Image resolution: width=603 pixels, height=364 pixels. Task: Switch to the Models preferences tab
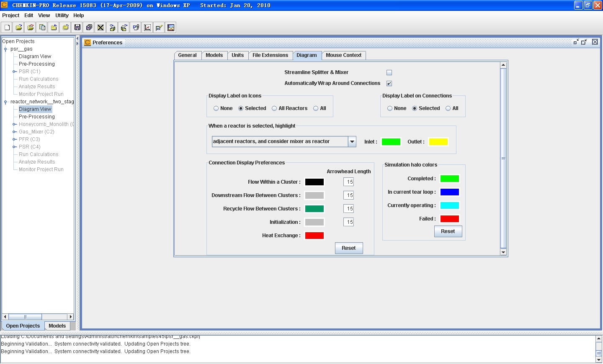click(214, 55)
